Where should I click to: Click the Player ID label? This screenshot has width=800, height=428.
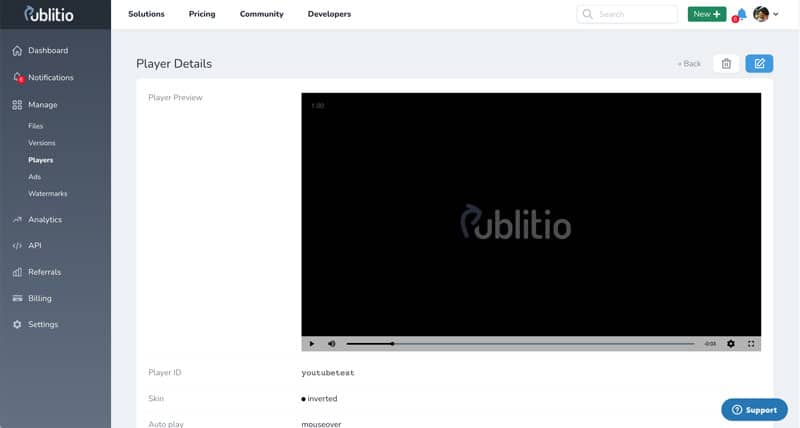165,372
